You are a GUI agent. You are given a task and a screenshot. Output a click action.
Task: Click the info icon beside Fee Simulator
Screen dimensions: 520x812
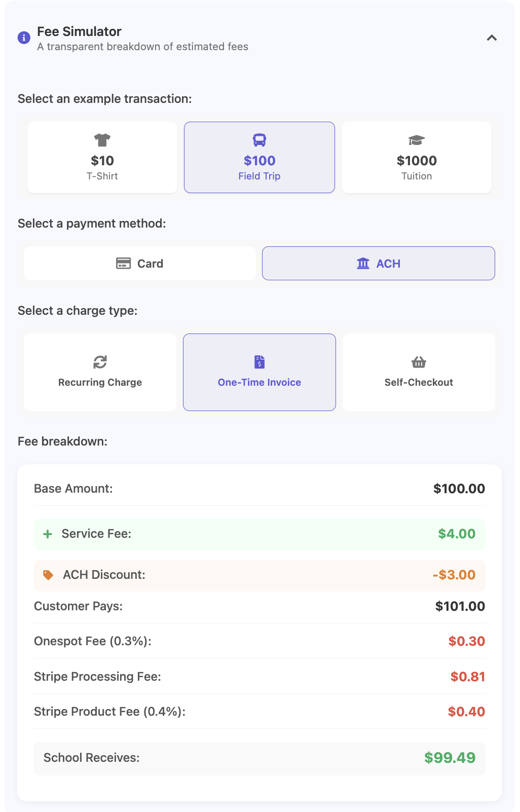point(24,38)
